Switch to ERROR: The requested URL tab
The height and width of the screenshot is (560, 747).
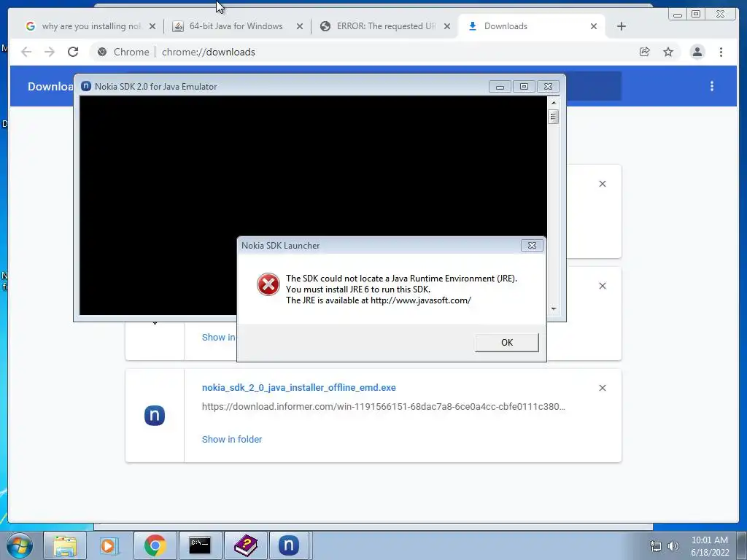coord(386,26)
